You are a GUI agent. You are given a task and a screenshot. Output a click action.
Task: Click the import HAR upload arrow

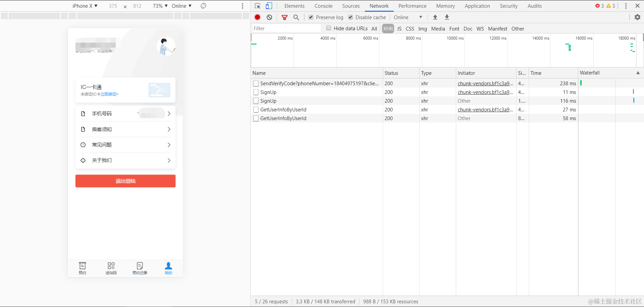tap(435, 17)
